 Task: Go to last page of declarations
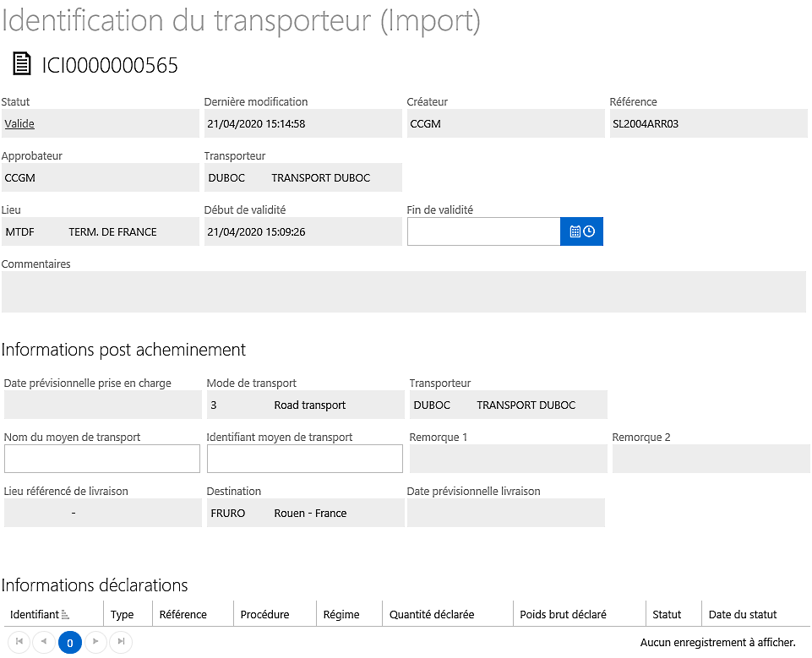[121, 642]
